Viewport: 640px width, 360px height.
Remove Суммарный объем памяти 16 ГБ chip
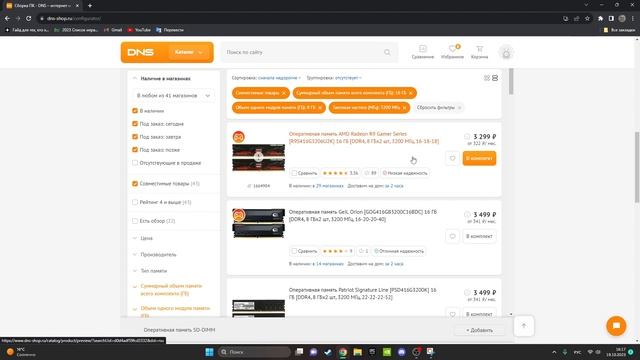click(411, 93)
